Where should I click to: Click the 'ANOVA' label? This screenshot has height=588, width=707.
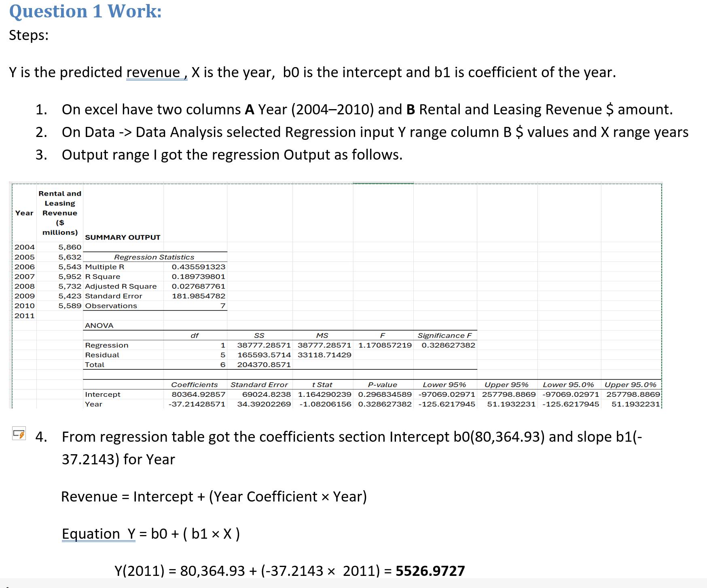click(x=99, y=325)
